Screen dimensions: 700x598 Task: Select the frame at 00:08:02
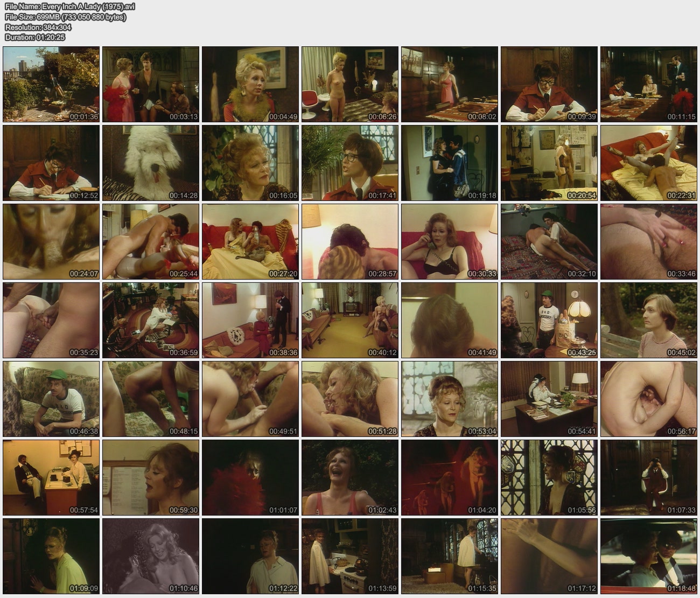pyautogui.click(x=450, y=84)
